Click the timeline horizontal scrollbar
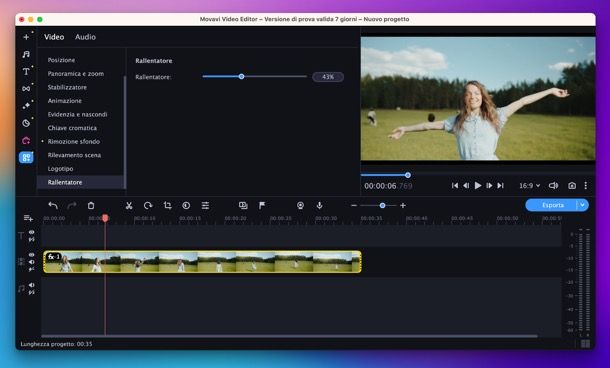This screenshot has width=610, height=368. click(290, 336)
